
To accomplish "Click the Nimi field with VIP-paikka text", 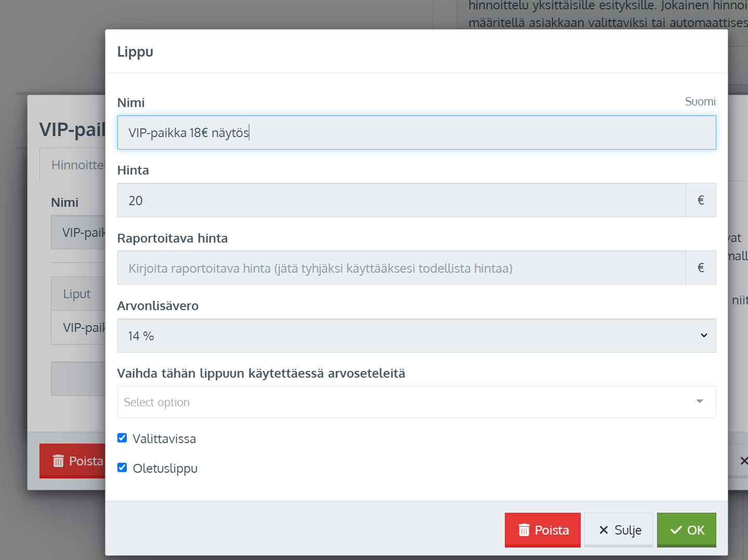I will (416, 133).
